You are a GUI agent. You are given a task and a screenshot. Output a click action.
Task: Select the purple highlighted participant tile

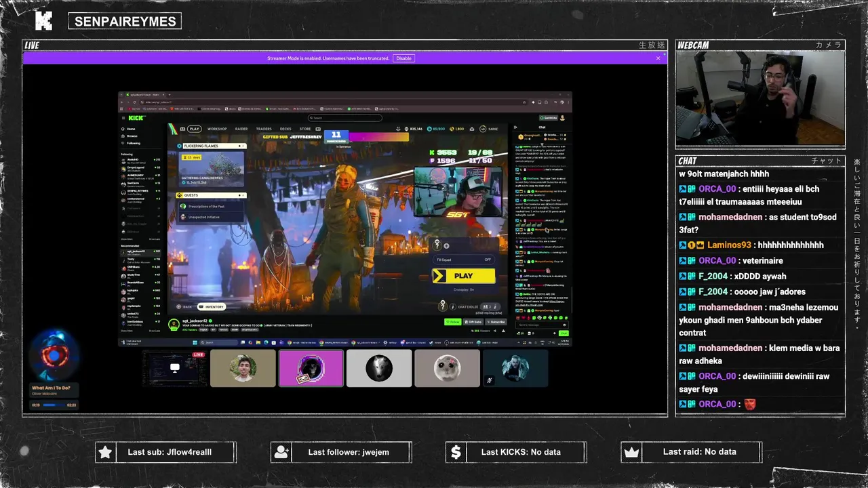point(311,368)
